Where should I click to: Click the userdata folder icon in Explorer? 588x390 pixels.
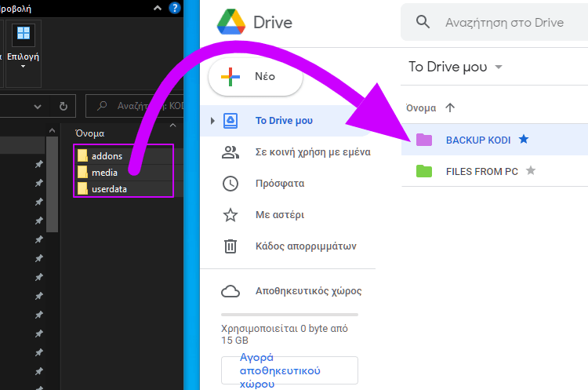(x=82, y=188)
